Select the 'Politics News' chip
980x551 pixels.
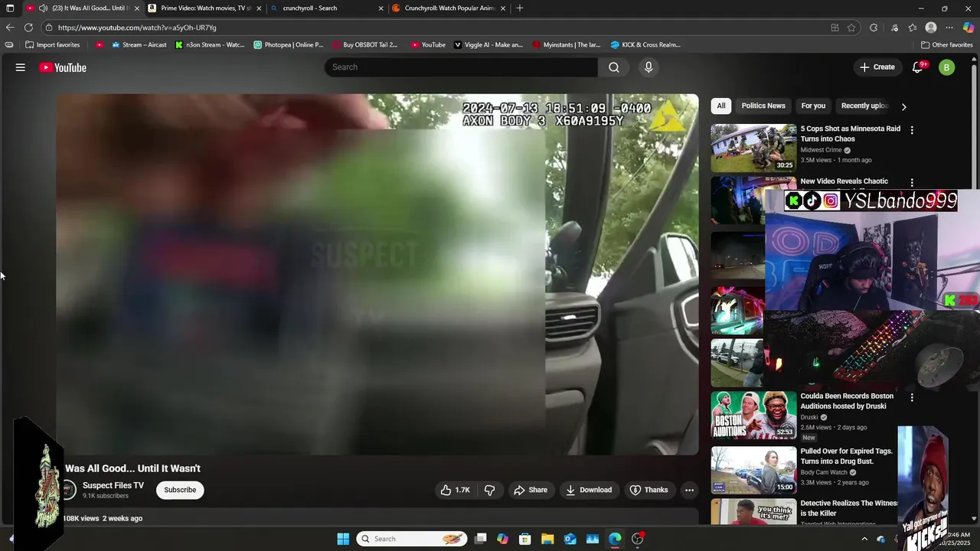[x=763, y=106]
